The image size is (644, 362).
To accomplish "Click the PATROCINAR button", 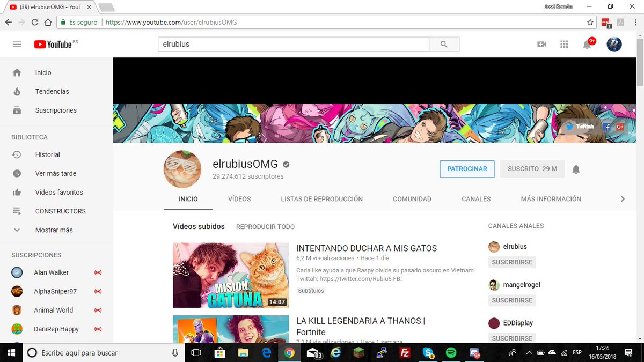I will 467,169.
